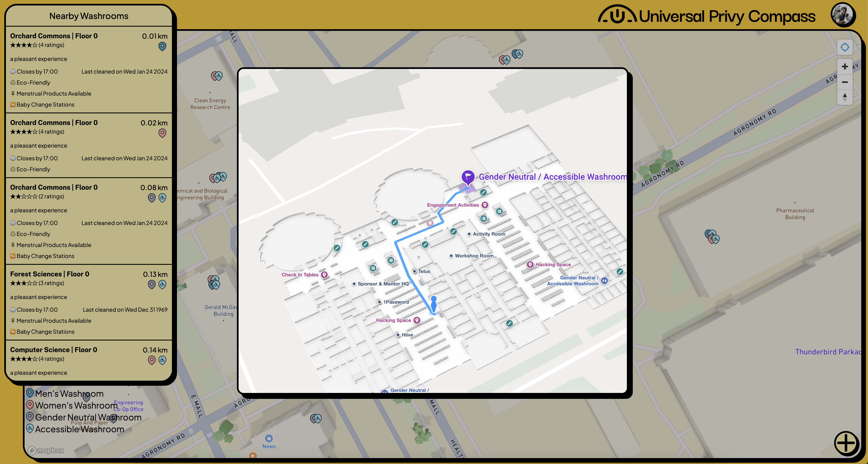Click Engagement Activities location pin

(485, 205)
